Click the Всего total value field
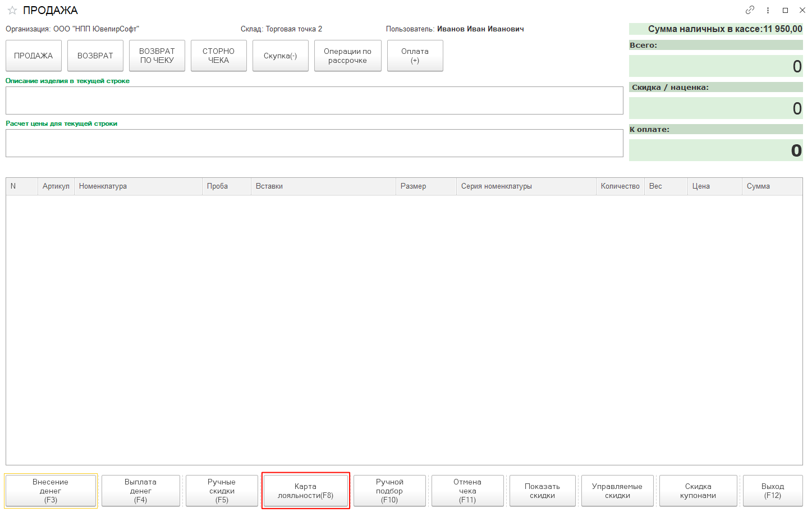This screenshot has height=512, width=812. (716, 66)
